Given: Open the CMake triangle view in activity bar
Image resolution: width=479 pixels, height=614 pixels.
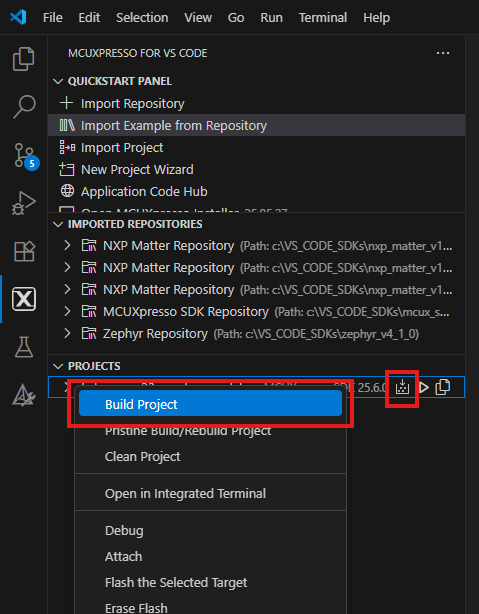Looking at the screenshot, I should tap(24, 395).
